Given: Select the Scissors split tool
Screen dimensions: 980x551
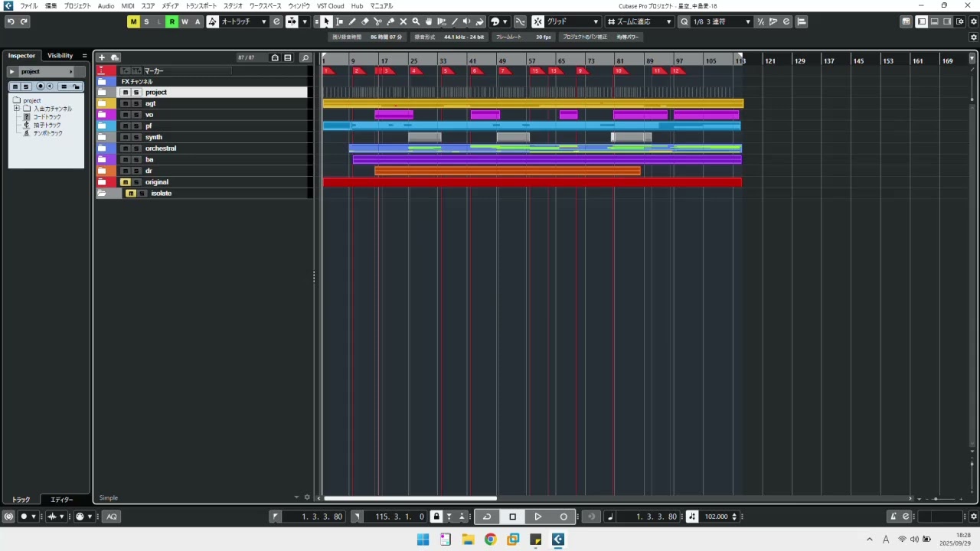Looking at the screenshot, I should click(x=377, y=21).
